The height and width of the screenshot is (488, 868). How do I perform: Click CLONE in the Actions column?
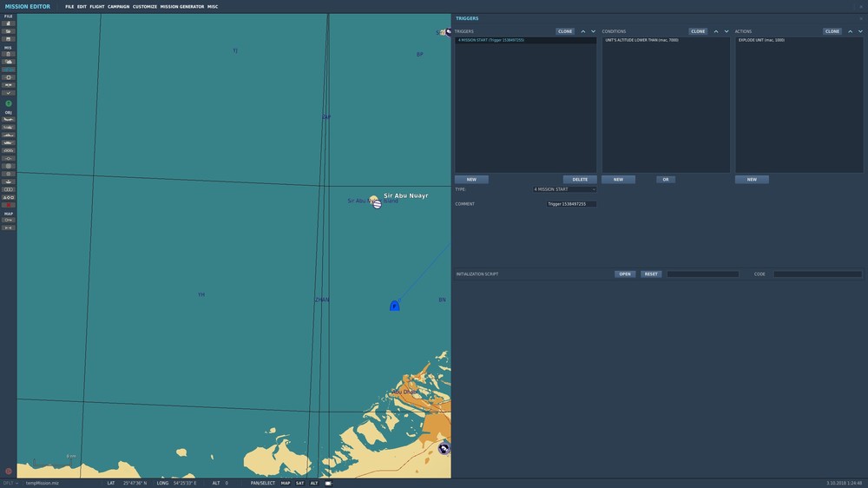point(832,31)
